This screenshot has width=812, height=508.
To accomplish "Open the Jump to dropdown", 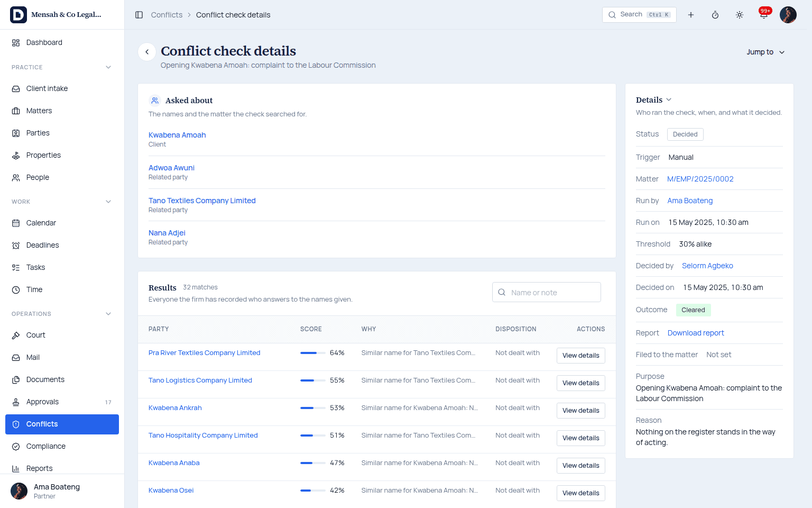I will (765, 52).
